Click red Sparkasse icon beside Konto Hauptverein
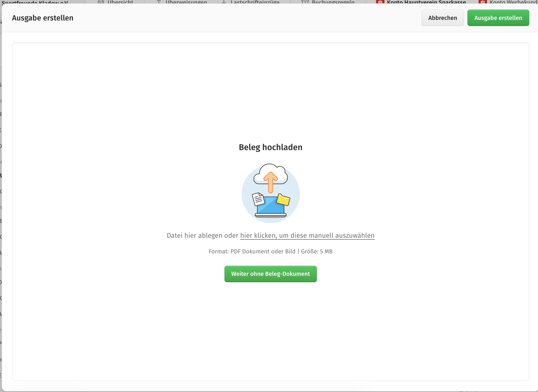The width and height of the screenshot is (538, 392). pos(380,2)
